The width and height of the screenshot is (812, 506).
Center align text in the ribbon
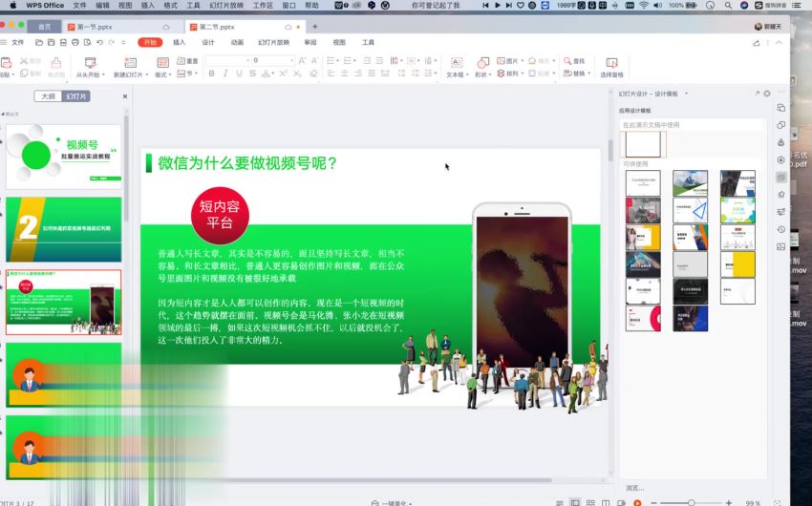344,74
